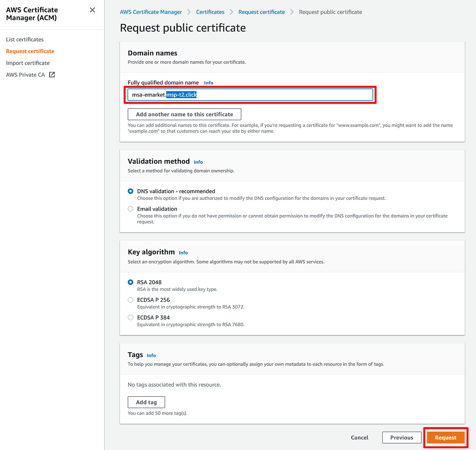Viewport: 476px width, 450px height.
Task: Open Info link beside Validation method
Action: (198, 162)
